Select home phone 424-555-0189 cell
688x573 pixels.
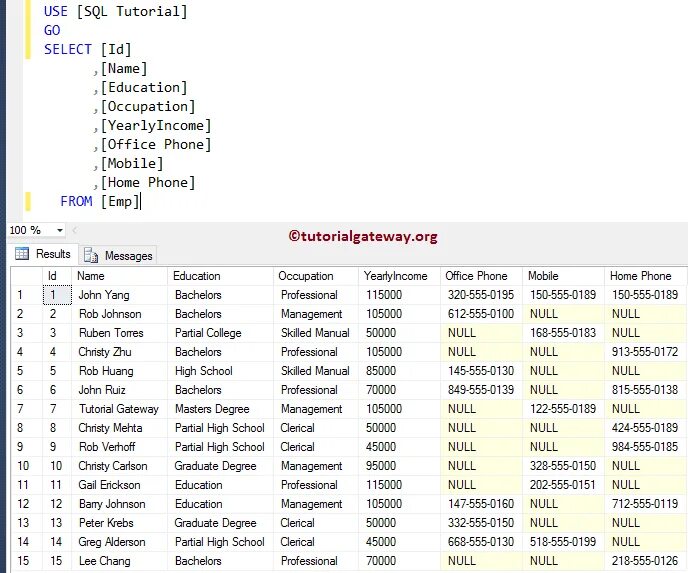(x=645, y=428)
